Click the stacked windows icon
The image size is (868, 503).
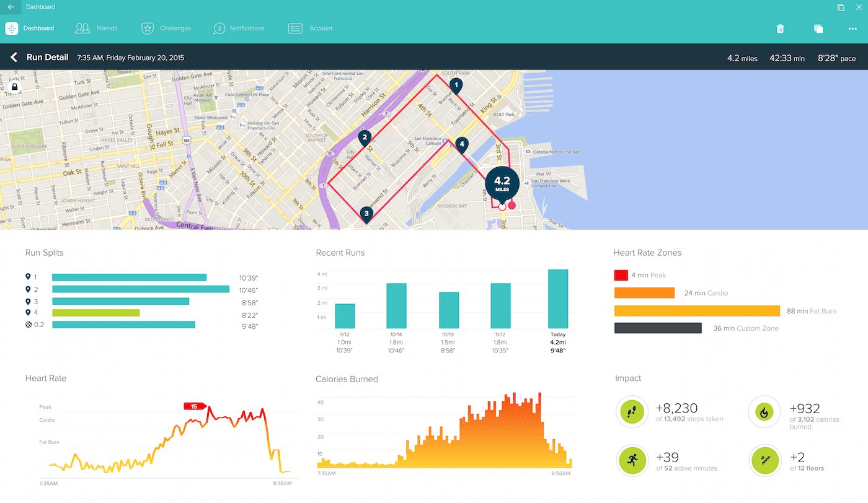click(x=818, y=28)
